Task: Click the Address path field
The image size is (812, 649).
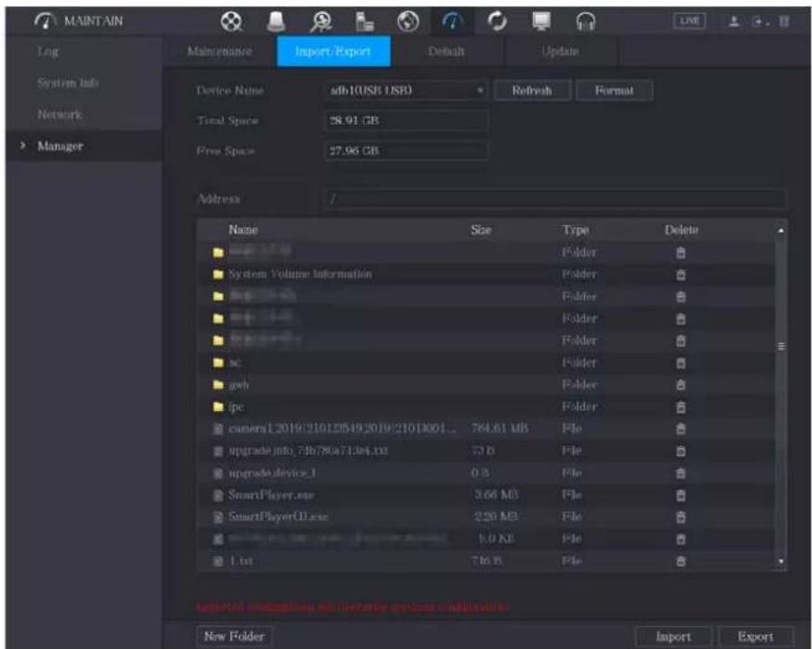Action: coord(555,199)
